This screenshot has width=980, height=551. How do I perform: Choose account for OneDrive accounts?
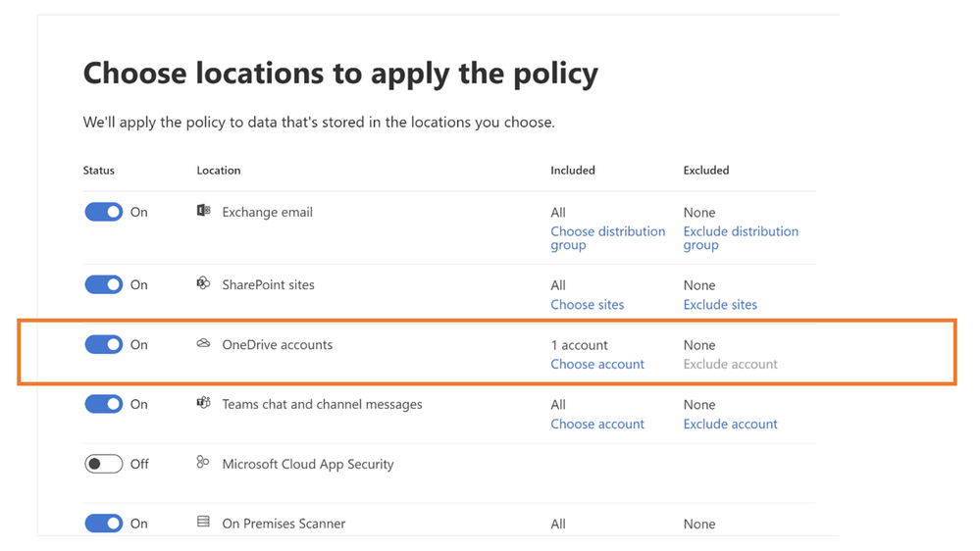point(597,364)
